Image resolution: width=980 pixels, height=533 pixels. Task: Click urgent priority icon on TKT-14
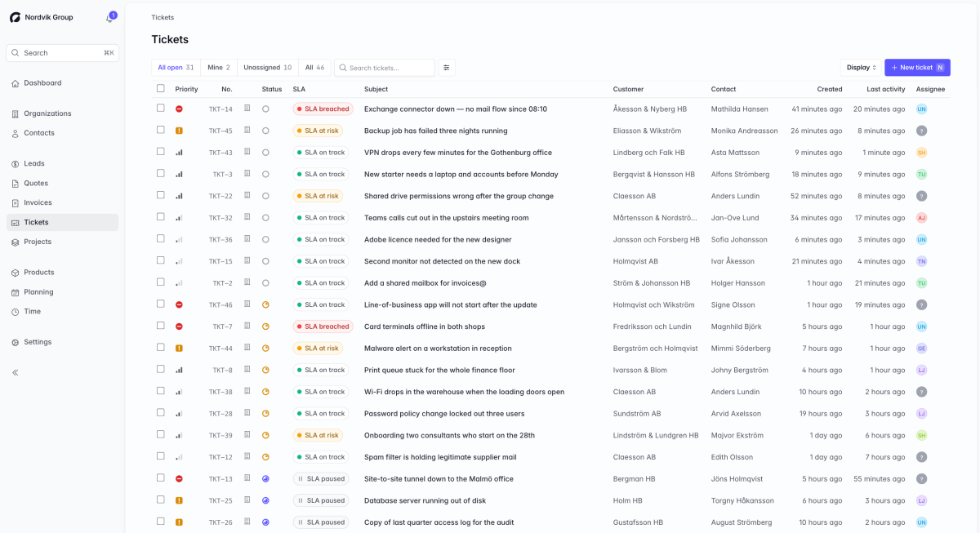click(x=179, y=109)
